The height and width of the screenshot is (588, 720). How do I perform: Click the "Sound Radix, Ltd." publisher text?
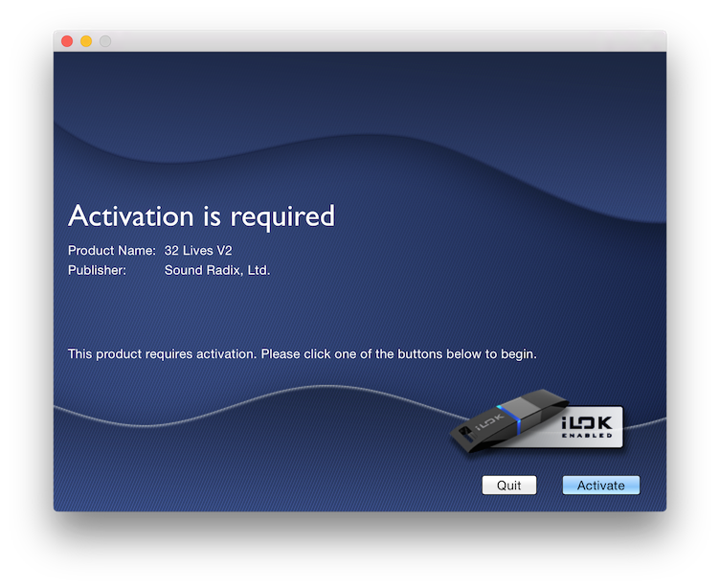[217, 270]
